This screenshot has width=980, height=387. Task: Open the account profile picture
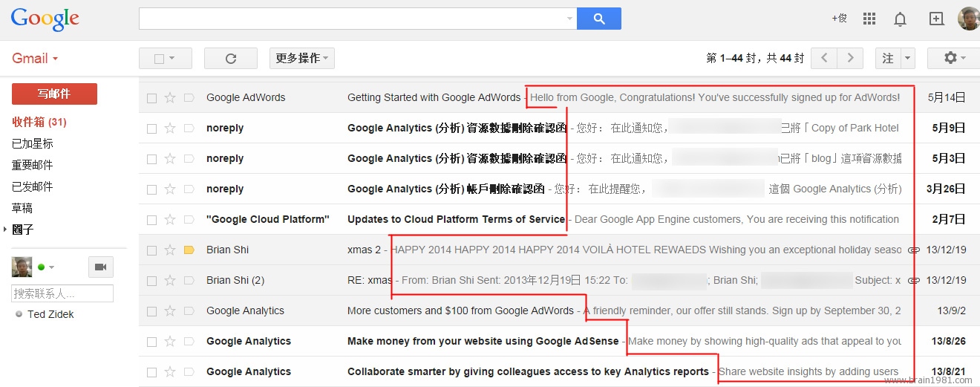[x=968, y=19]
